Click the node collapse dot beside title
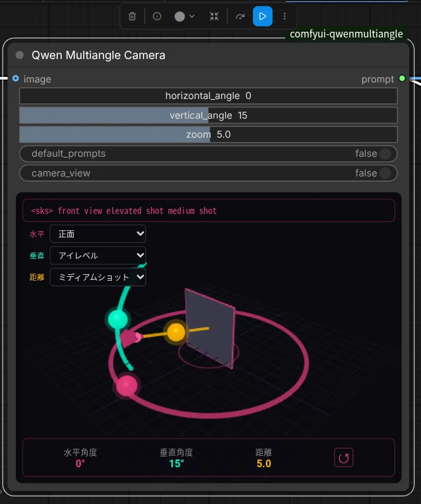 [20, 55]
